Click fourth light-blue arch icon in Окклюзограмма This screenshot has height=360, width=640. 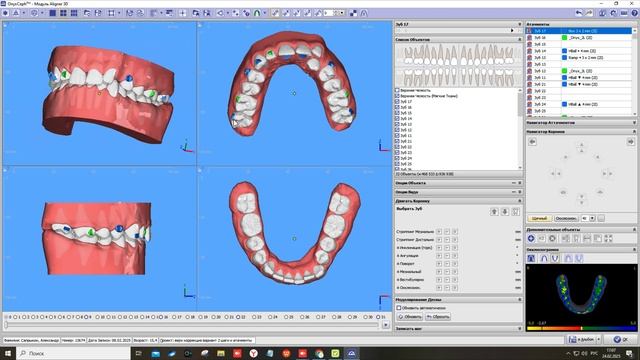pos(568,258)
